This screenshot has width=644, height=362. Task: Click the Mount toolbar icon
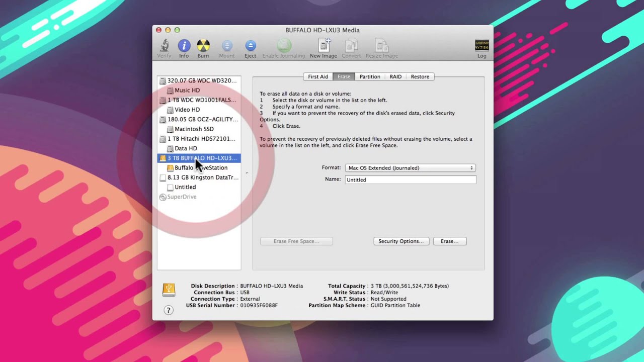point(227,46)
